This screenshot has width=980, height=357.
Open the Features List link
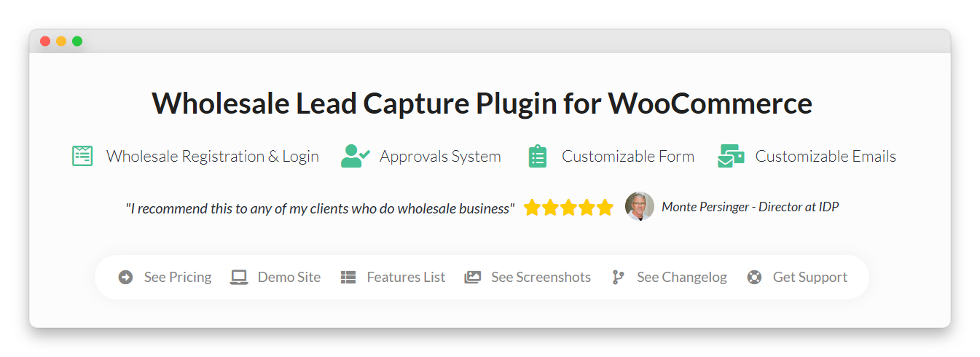point(406,277)
